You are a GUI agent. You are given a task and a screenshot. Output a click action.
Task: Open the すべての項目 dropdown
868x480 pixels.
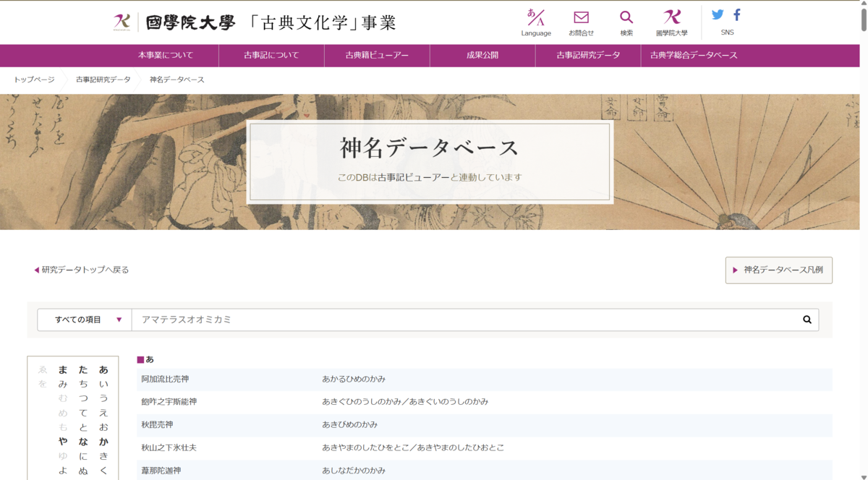coord(85,320)
